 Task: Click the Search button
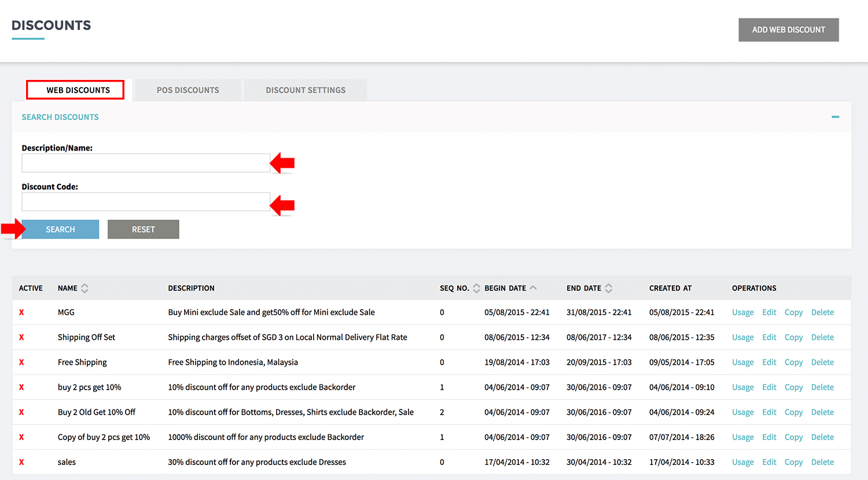pyautogui.click(x=60, y=229)
